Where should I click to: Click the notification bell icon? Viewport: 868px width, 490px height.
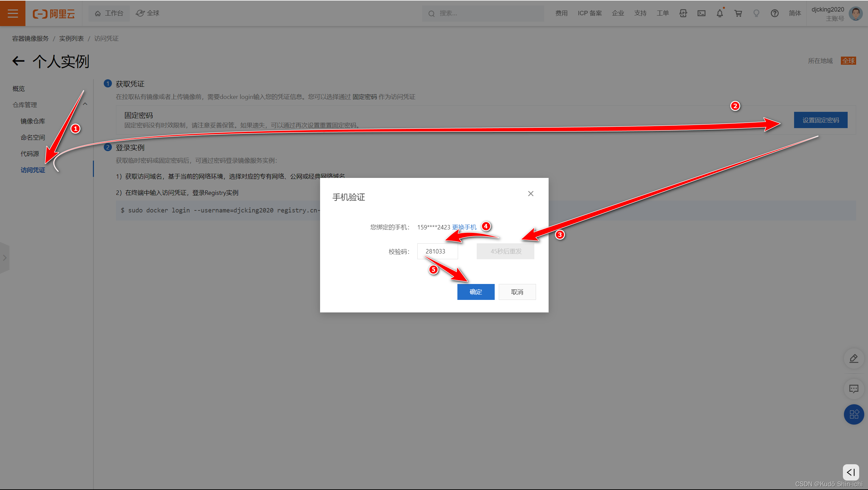[x=719, y=13]
